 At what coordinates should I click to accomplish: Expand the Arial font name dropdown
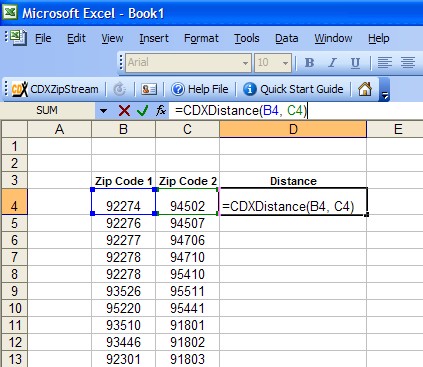coord(245,63)
